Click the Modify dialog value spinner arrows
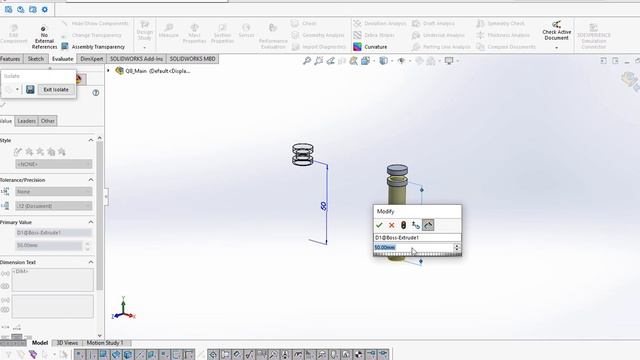640x360 pixels. 457,247
